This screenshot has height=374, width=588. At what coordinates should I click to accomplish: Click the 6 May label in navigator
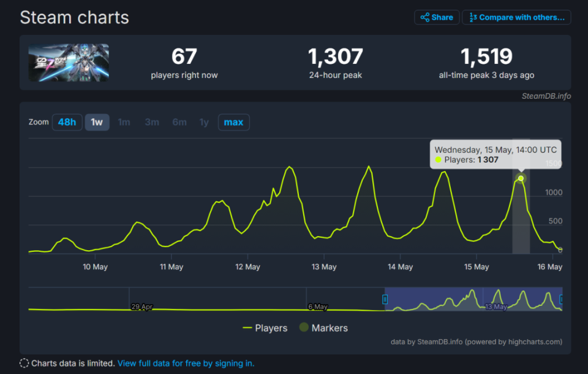(x=318, y=307)
